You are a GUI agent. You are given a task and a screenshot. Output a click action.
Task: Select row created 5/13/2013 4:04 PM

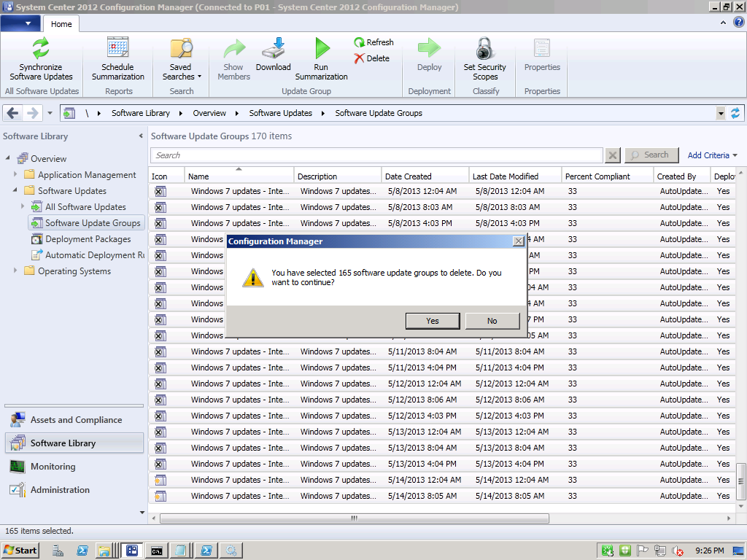tap(443, 464)
